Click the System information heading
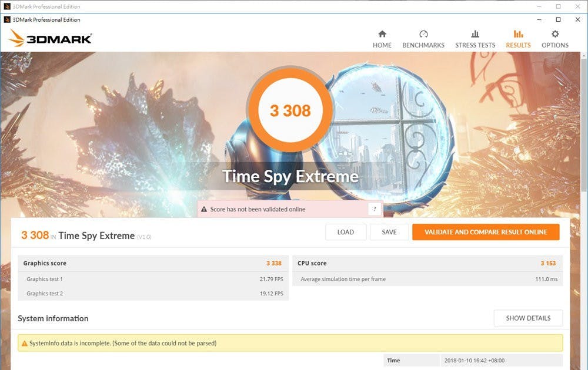 click(x=53, y=318)
